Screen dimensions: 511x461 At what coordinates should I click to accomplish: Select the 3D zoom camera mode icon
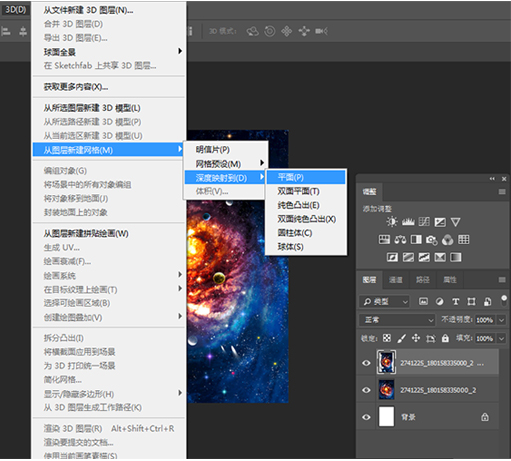pyautogui.click(x=321, y=31)
